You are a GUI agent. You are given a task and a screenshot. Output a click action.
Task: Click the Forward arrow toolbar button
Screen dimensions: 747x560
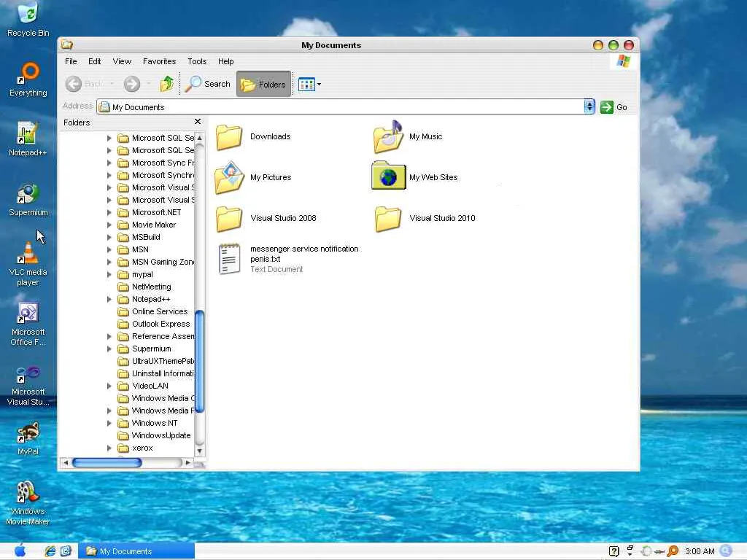[132, 85]
